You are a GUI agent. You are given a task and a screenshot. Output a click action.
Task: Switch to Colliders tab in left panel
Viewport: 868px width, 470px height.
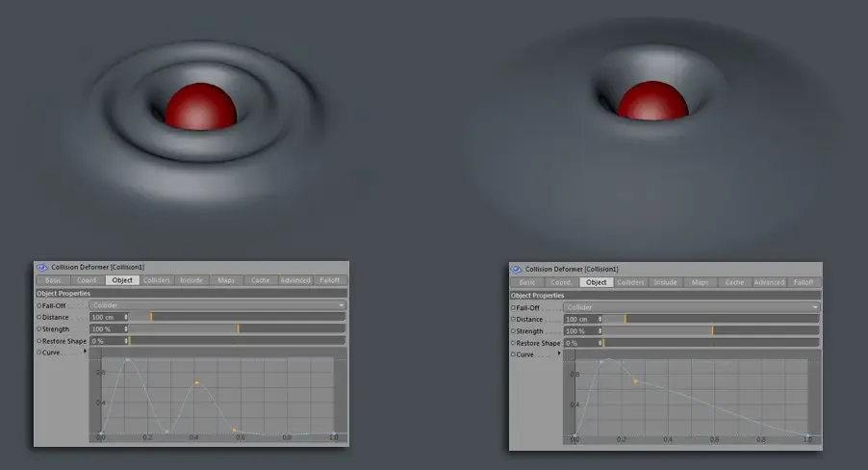[157, 280]
